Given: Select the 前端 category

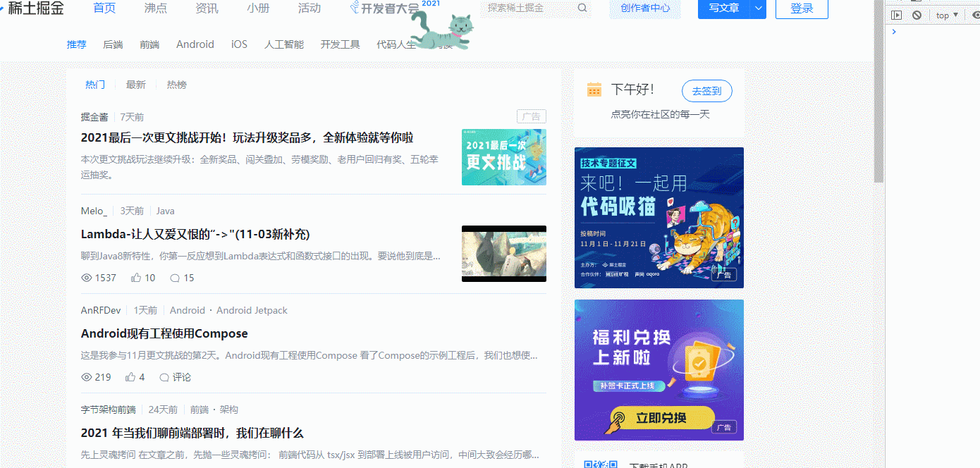Looking at the screenshot, I should [149, 44].
